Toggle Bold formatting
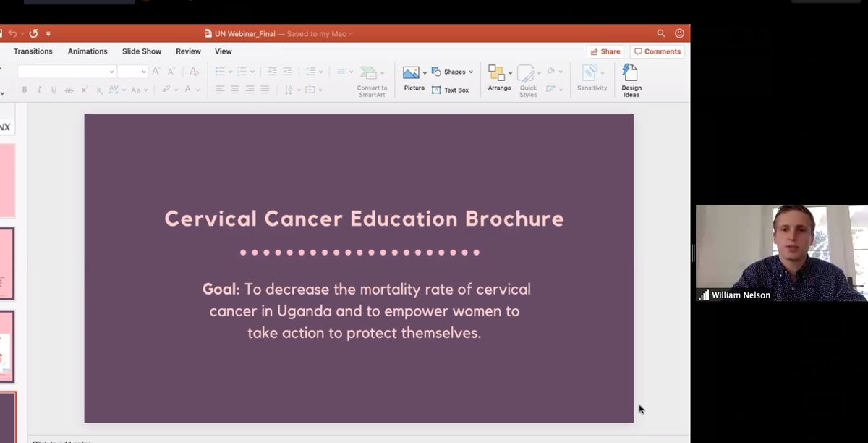 tap(25, 90)
